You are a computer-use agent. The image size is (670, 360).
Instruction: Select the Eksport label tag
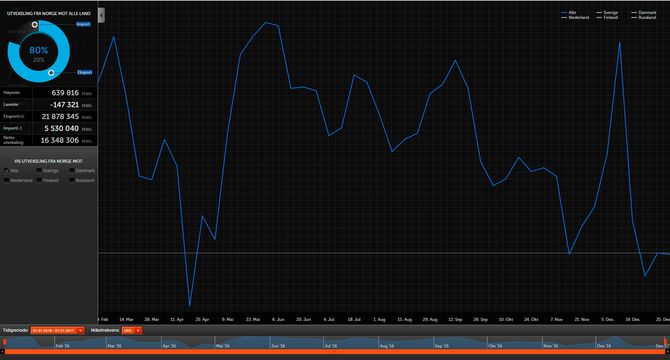coord(85,72)
